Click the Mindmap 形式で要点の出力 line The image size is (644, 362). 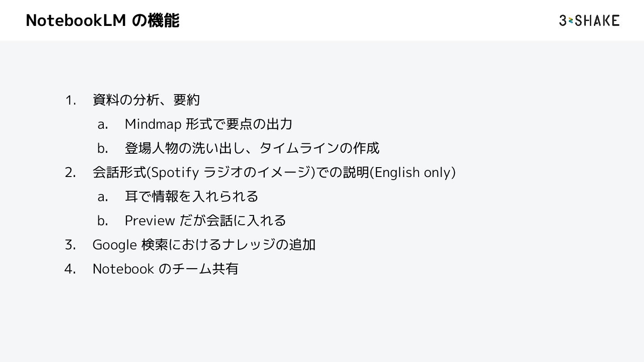[x=208, y=124]
